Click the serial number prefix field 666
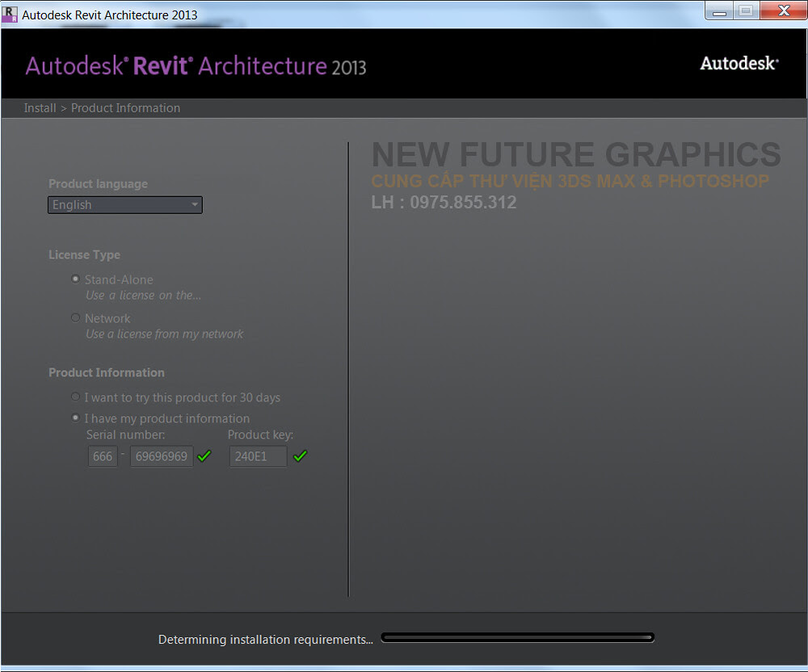 (103, 456)
